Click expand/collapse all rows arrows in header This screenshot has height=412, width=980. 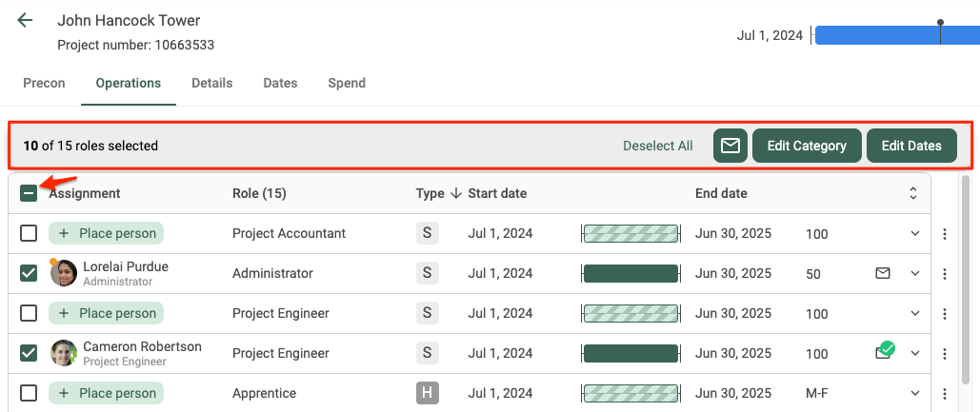tap(913, 193)
